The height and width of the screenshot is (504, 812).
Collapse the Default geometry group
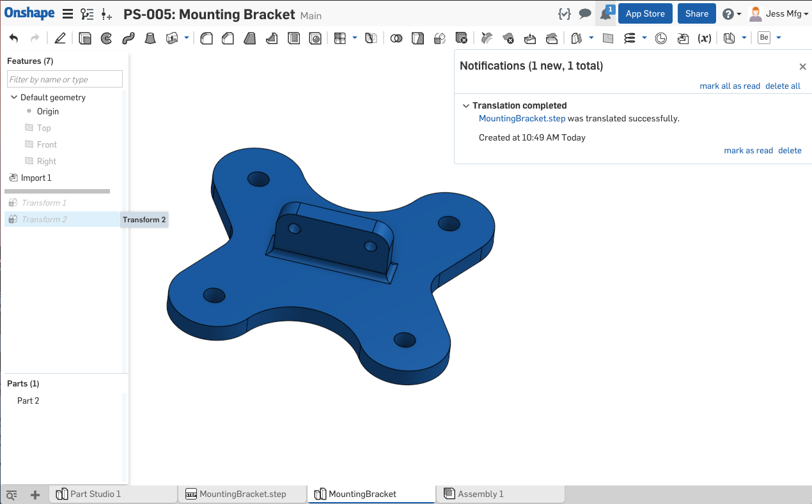click(x=14, y=97)
